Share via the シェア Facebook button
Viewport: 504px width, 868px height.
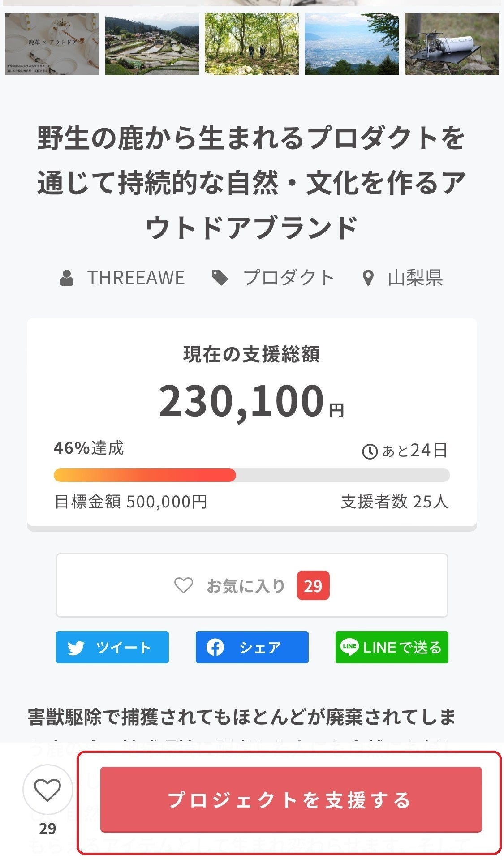pyautogui.click(x=252, y=647)
